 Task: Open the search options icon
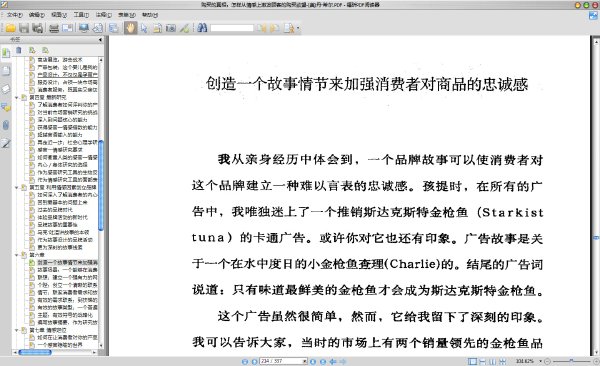[289, 28]
